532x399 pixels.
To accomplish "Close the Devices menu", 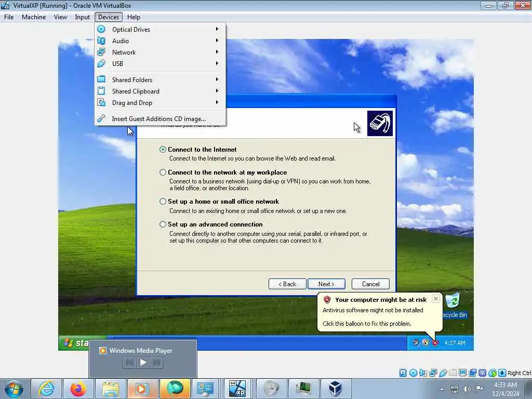I will click(109, 17).
